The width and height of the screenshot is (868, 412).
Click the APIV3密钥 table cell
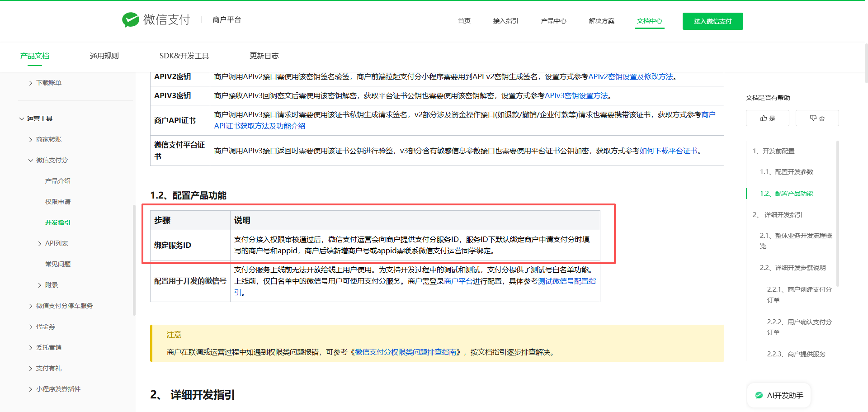pyautogui.click(x=180, y=95)
